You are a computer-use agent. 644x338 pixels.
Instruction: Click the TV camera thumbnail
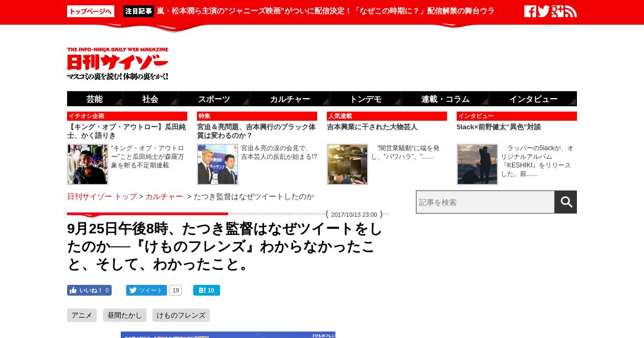(x=347, y=164)
